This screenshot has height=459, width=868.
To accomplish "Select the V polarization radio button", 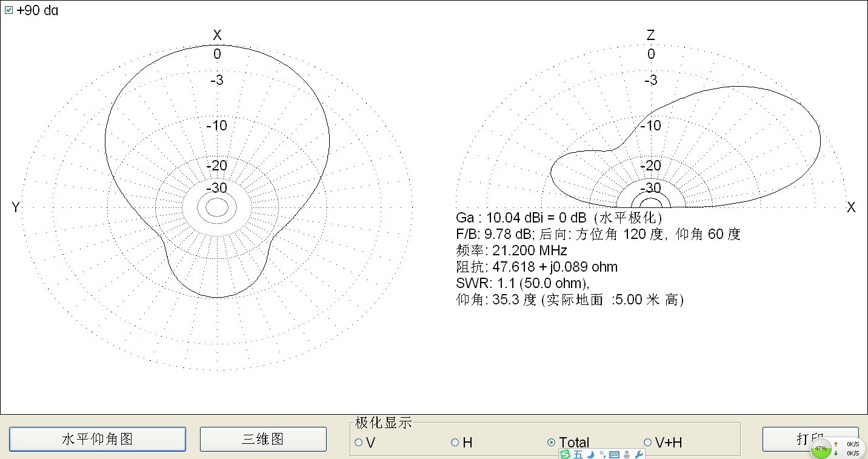I will 358,443.
